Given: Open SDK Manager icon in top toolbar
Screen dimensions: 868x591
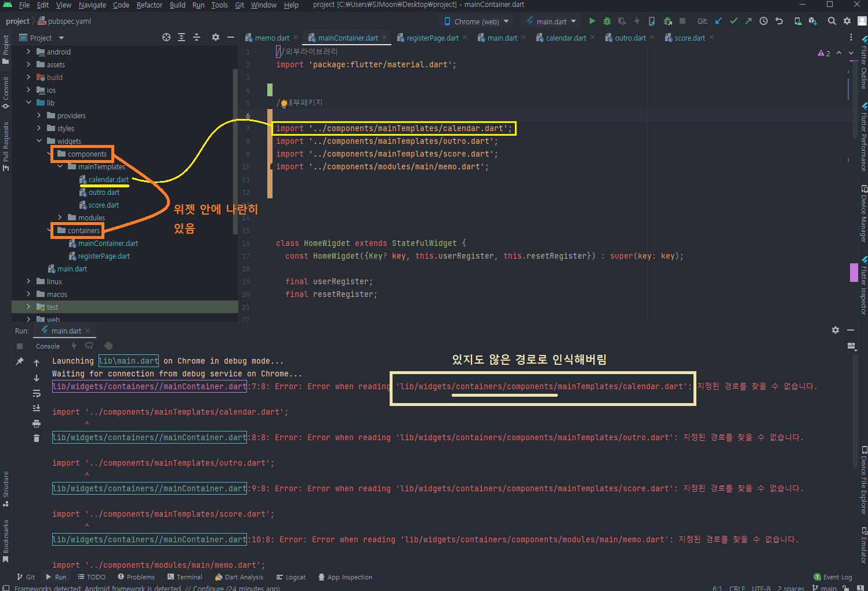Looking at the screenshot, I should point(813,21).
